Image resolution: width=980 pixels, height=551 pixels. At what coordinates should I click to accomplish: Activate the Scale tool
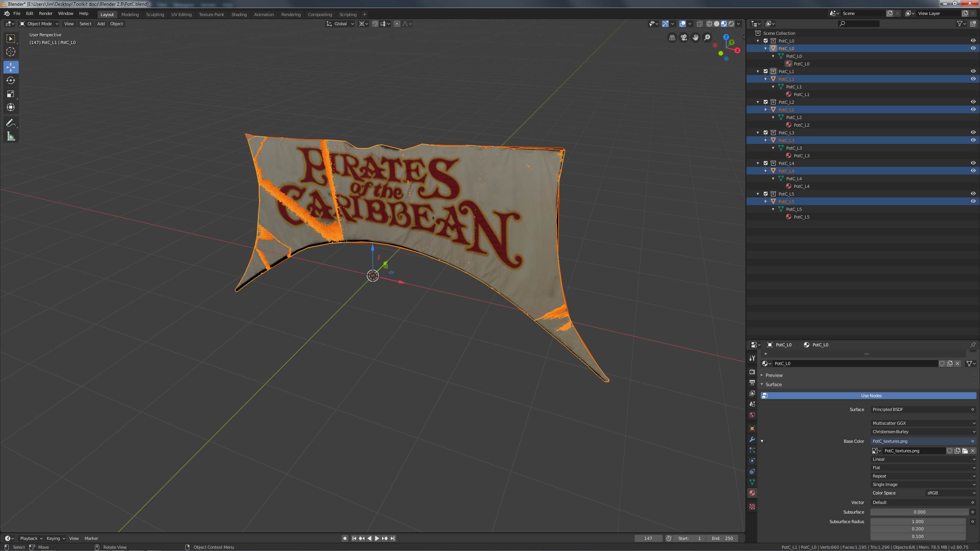tap(11, 94)
